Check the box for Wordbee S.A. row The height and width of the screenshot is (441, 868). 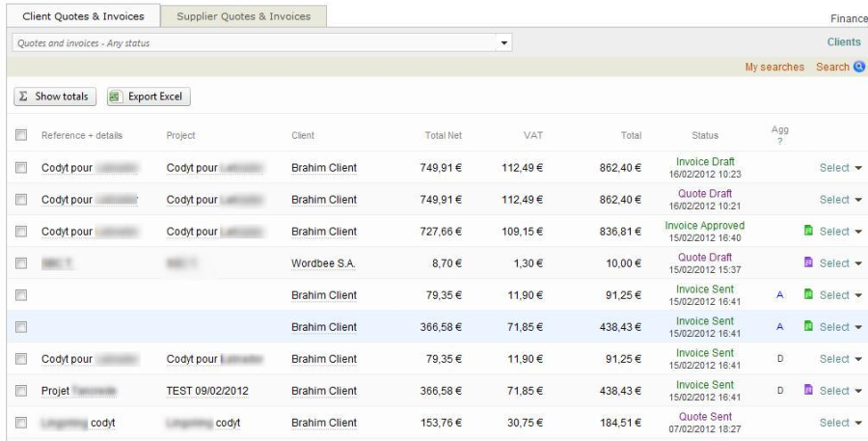[21, 263]
